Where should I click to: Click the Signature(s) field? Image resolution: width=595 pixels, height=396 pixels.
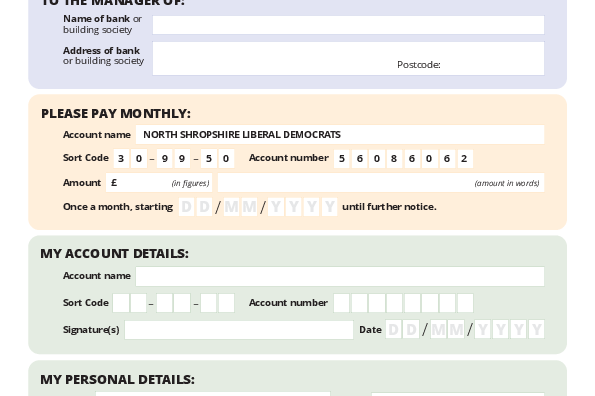coord(239,330)
